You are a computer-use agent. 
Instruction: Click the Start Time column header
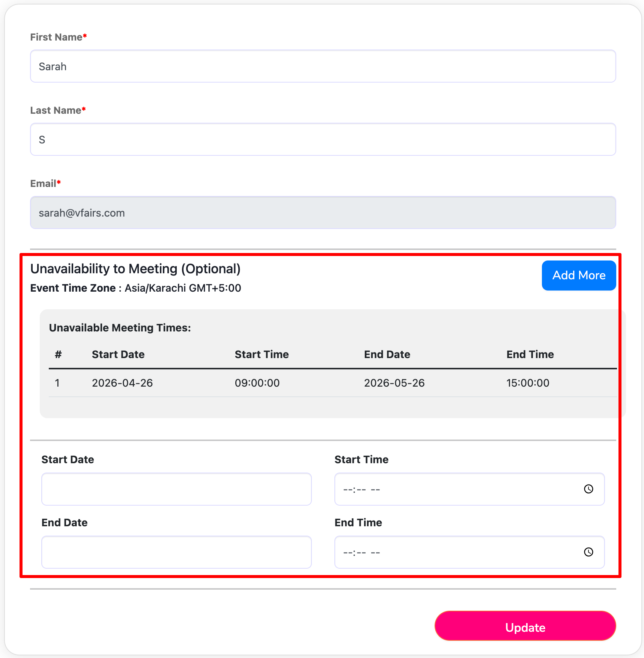(x=262, y=354)
